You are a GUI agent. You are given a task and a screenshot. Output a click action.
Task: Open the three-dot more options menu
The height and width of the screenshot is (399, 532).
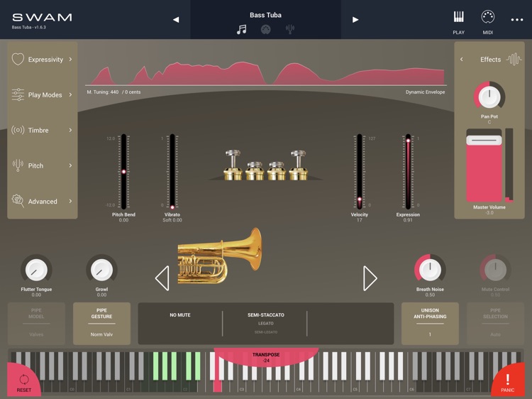516,20
